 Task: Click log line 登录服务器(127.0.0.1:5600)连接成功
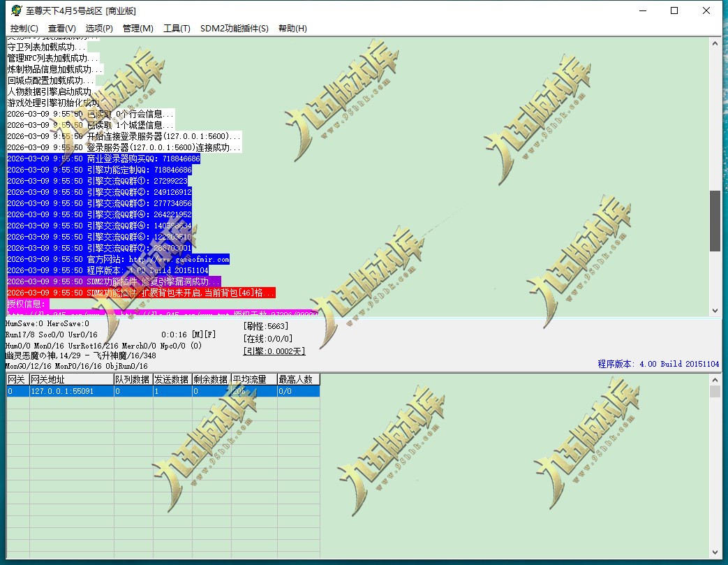click(x=124, y=148)
